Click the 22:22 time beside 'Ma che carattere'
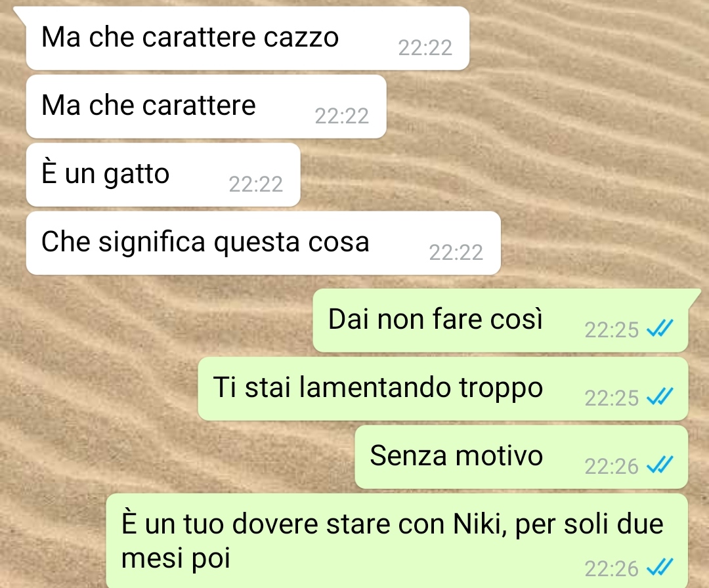Image resolution: width=709 pixels, height=588 pixels. 342,115
